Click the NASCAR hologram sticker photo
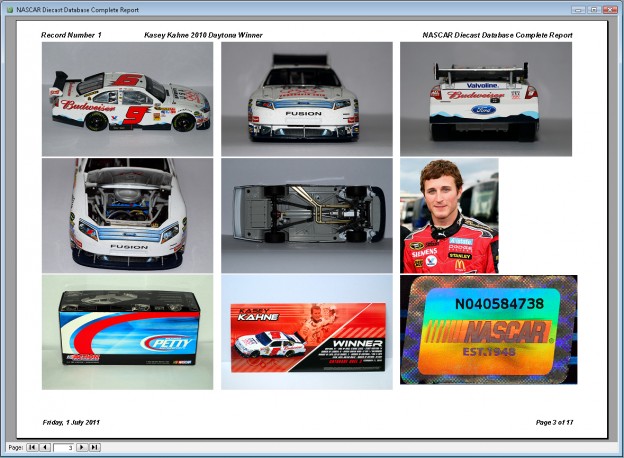This screenshot has width=624, height=458. pos(489,329)
